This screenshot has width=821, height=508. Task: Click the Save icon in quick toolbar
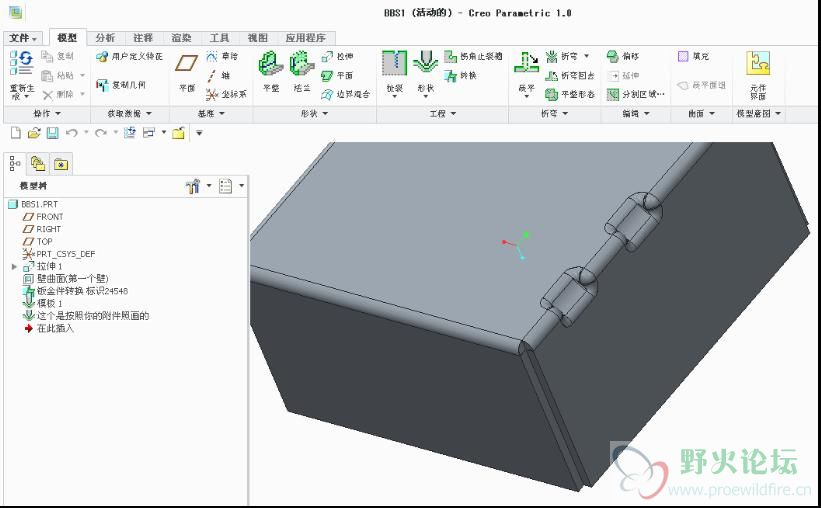[x=52, y=133]
